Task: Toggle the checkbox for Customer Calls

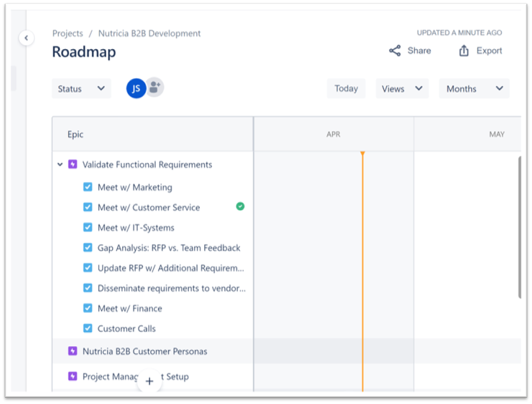Action: [x=88, y=328]
